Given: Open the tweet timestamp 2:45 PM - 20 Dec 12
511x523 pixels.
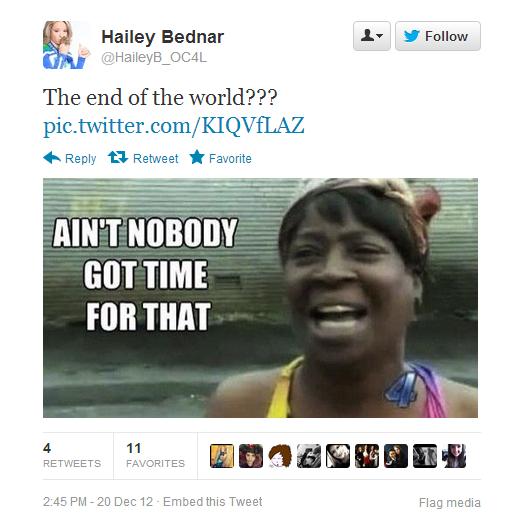Looking at the screenshot, I should point(98,502).
